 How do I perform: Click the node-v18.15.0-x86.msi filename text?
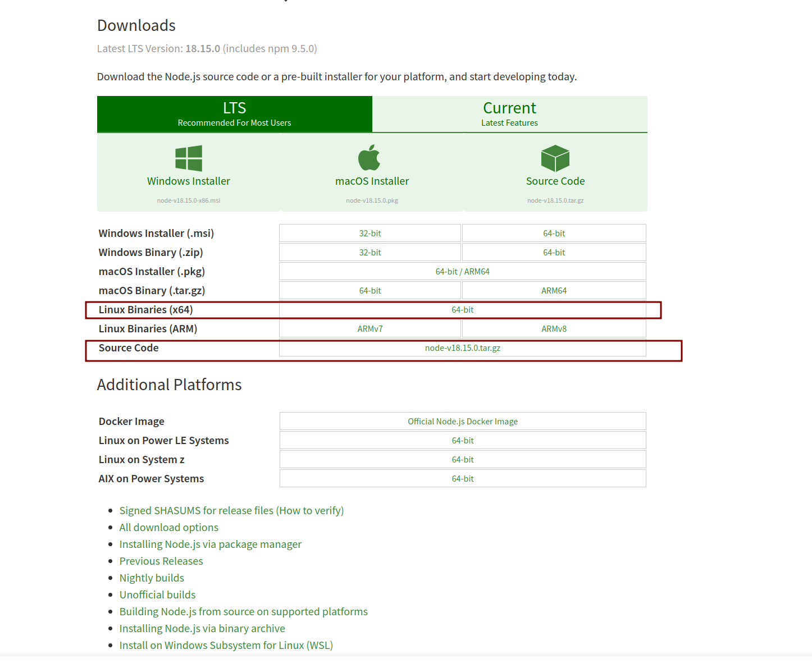coord(189,200)
